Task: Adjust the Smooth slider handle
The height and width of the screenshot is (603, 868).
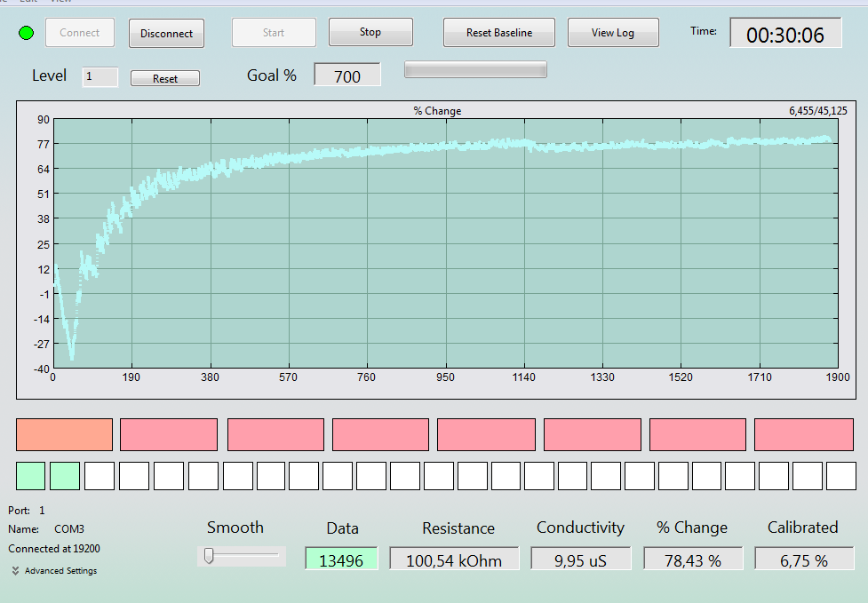Action: point(209,555)
